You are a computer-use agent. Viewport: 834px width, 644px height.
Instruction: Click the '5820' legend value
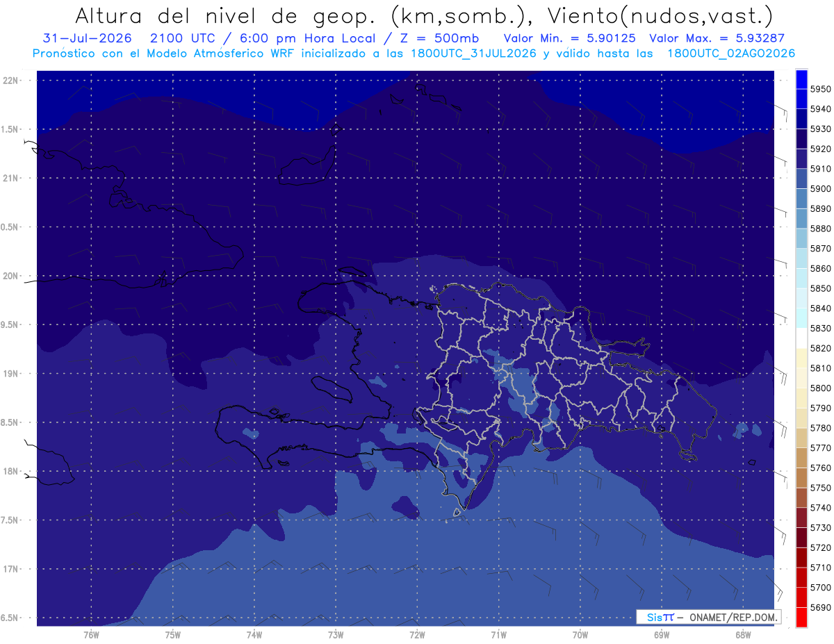821,348
